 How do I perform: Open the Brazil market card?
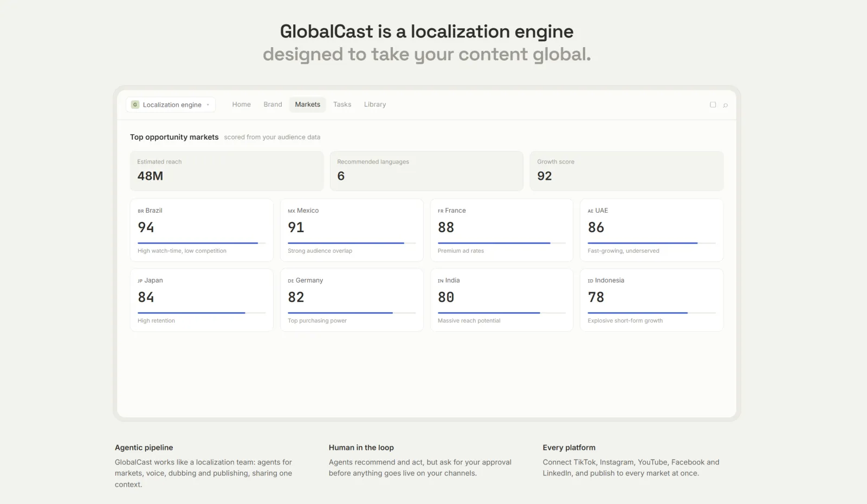202,230
